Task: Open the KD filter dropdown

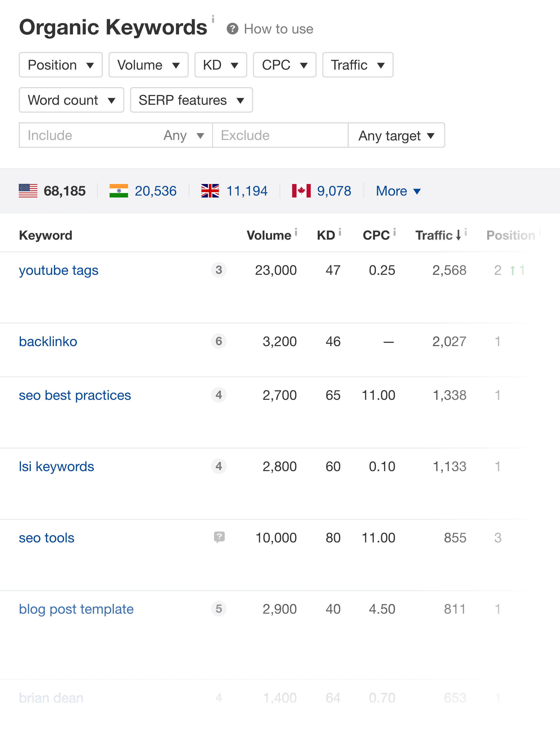Action: click(221, 65)
